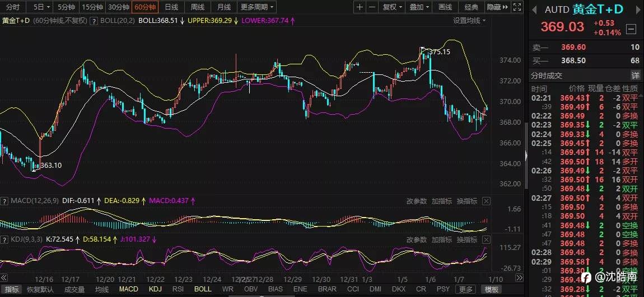Switch to 5分钟 period tab
The width and height of the screenshot is (644, 297).
(x=66, y=7)
